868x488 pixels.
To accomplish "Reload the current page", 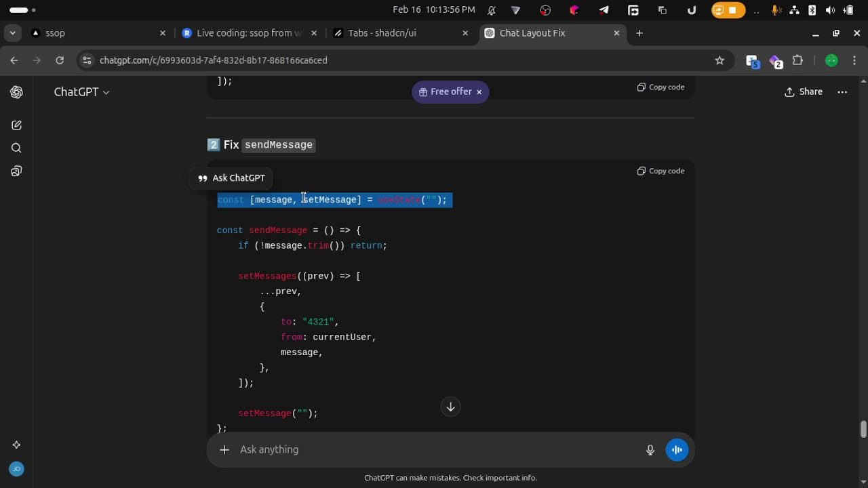I will (x=60, y=60).
